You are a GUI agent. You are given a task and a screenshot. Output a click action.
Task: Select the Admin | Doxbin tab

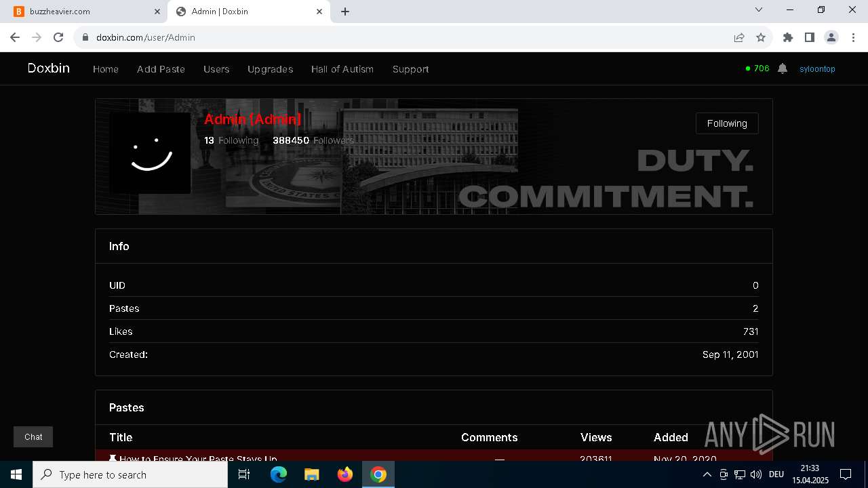coord(249,12)
